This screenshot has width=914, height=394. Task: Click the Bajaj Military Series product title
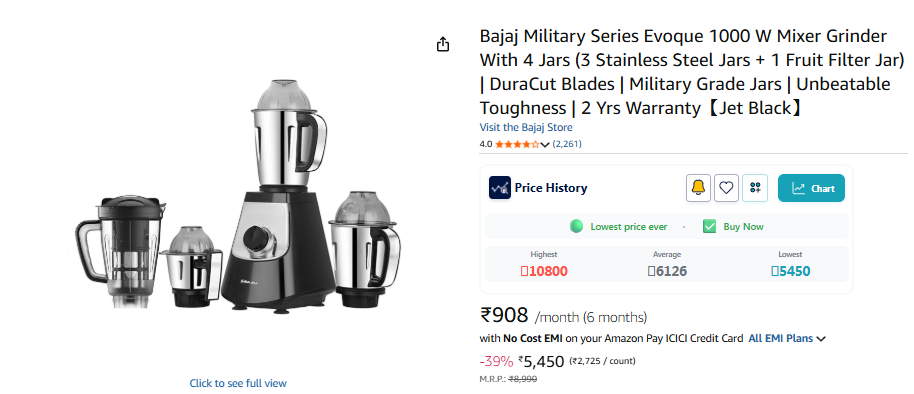pyautogui.click(x=691, y=72)
